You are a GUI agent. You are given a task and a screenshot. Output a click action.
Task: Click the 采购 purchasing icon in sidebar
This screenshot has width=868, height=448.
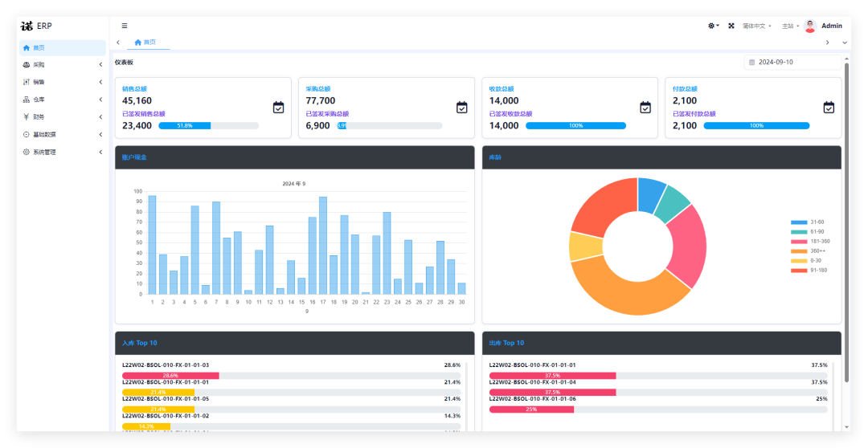click(26, 65)
